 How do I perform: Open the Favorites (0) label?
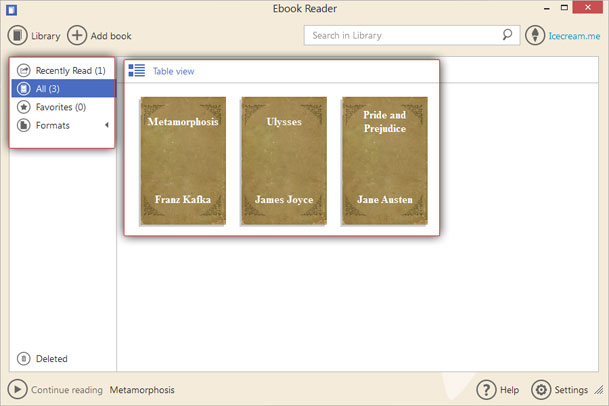[61, 107]
